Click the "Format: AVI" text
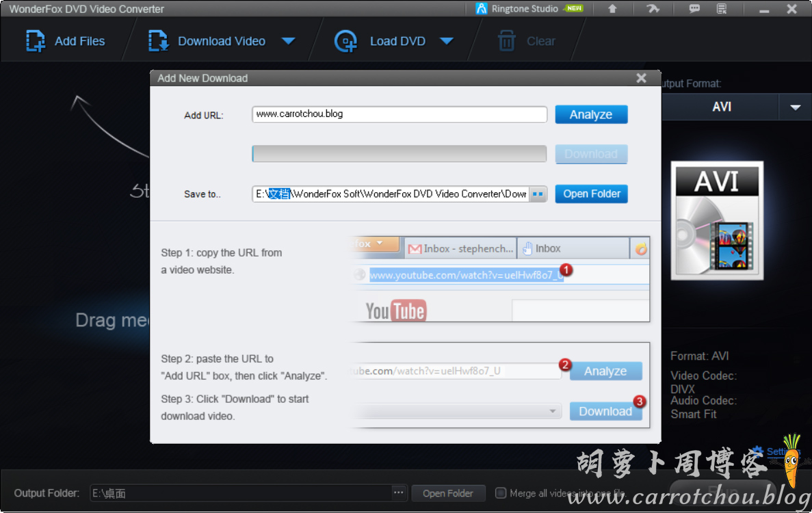812x513 pixels. tap(699, 356)
